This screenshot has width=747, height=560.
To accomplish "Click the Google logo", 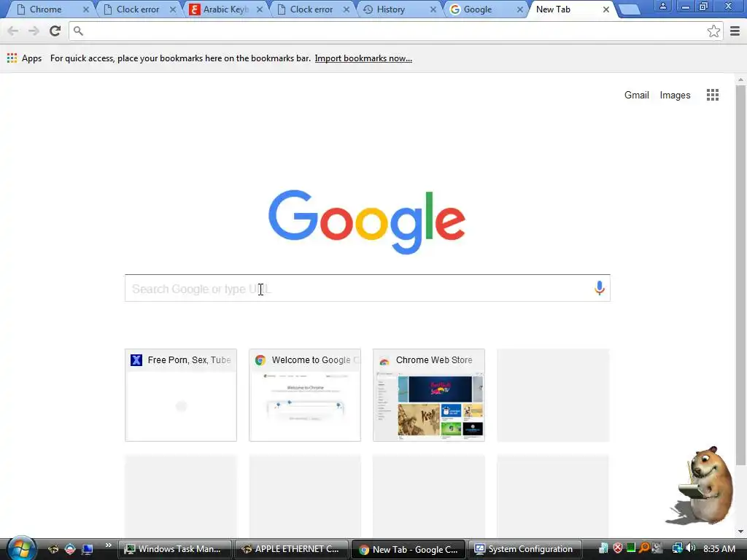I will (367, 222).
